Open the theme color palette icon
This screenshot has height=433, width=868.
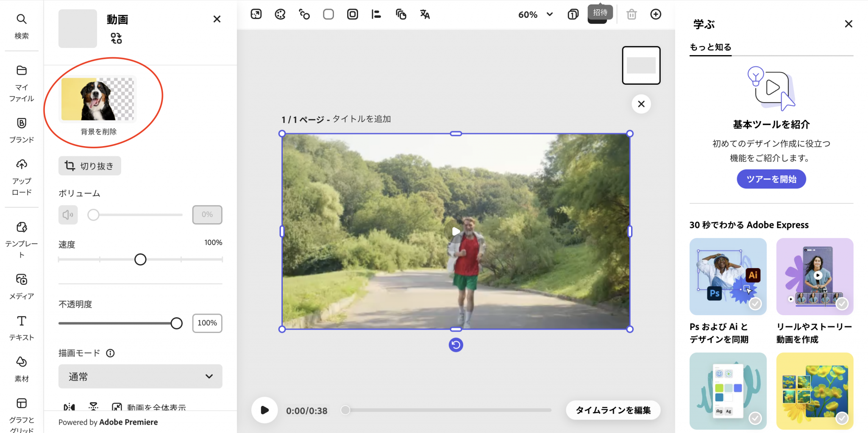[x=280, y=14]
